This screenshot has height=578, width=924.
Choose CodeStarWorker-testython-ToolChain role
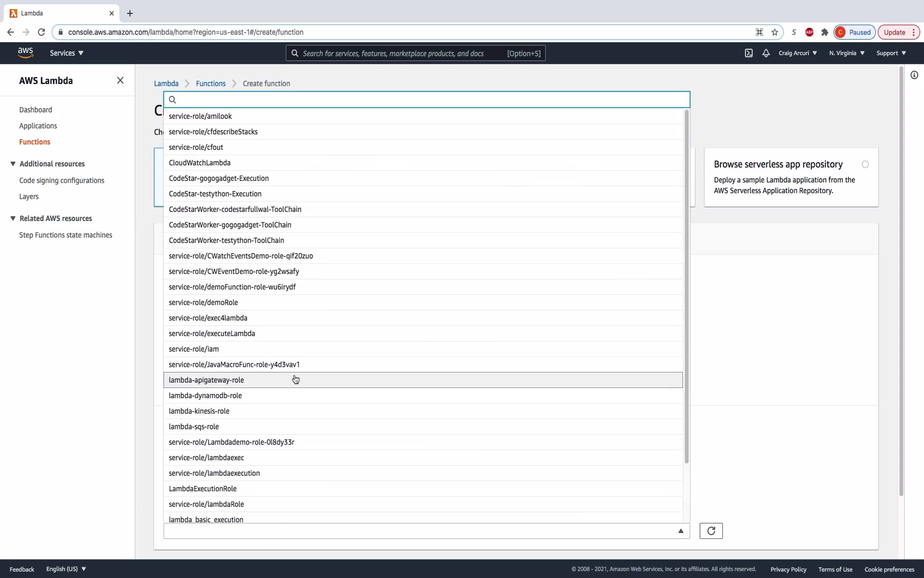(x=423, y=240)
